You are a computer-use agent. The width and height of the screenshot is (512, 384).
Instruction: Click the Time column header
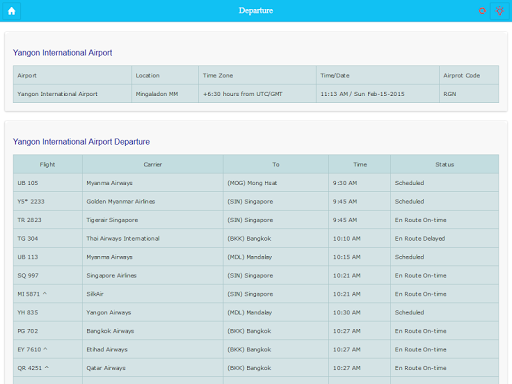tap(360, 164)
